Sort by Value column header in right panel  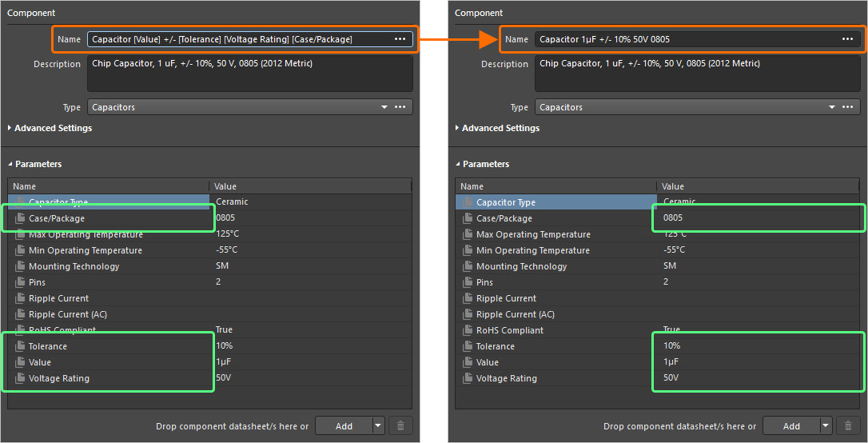758,186
